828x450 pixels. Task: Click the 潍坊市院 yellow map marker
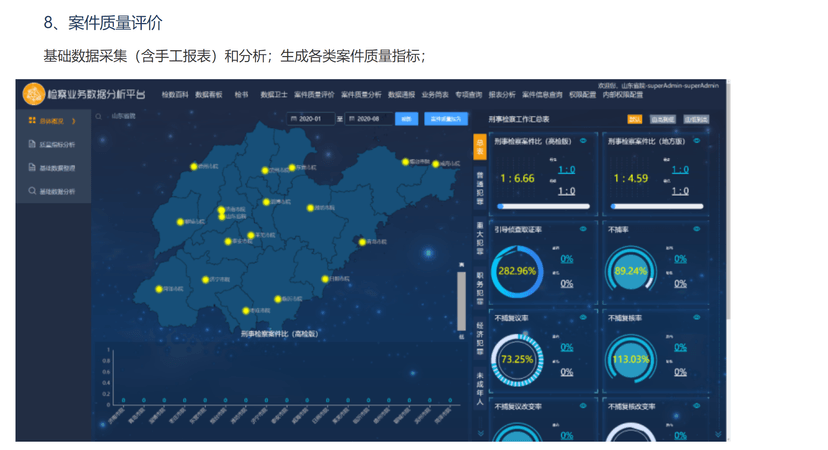(x=310, y=208)
